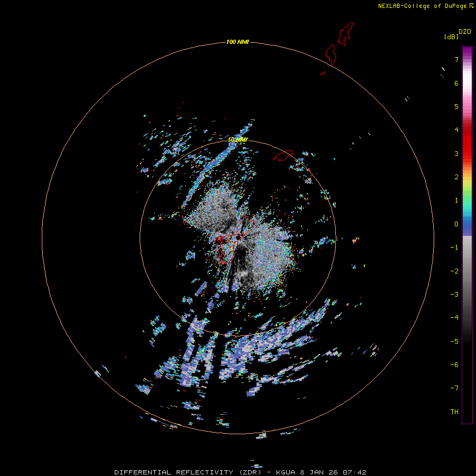
Task: Click the -4 value on color scale
Action: click(454, 317)
